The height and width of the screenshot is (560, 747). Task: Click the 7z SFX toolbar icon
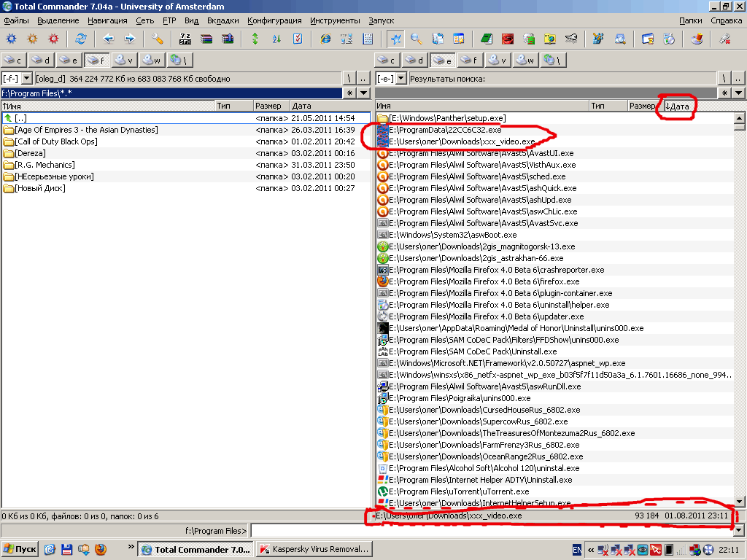pos(185,39)
